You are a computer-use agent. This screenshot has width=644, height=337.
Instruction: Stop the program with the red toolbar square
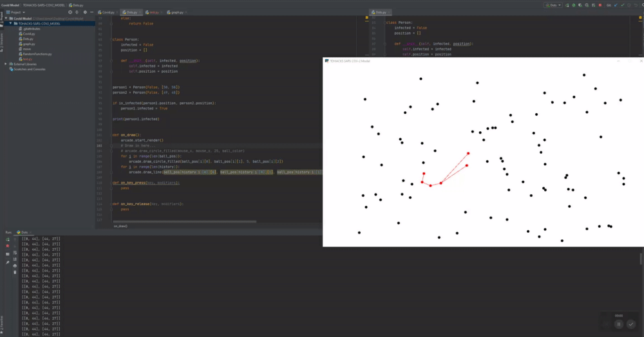coord(600,5)
